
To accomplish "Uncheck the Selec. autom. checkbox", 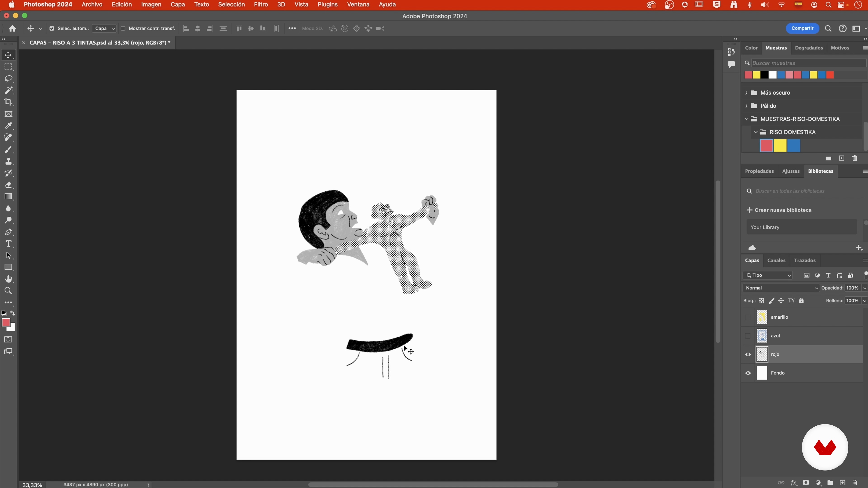I will [x=52, y=29].
